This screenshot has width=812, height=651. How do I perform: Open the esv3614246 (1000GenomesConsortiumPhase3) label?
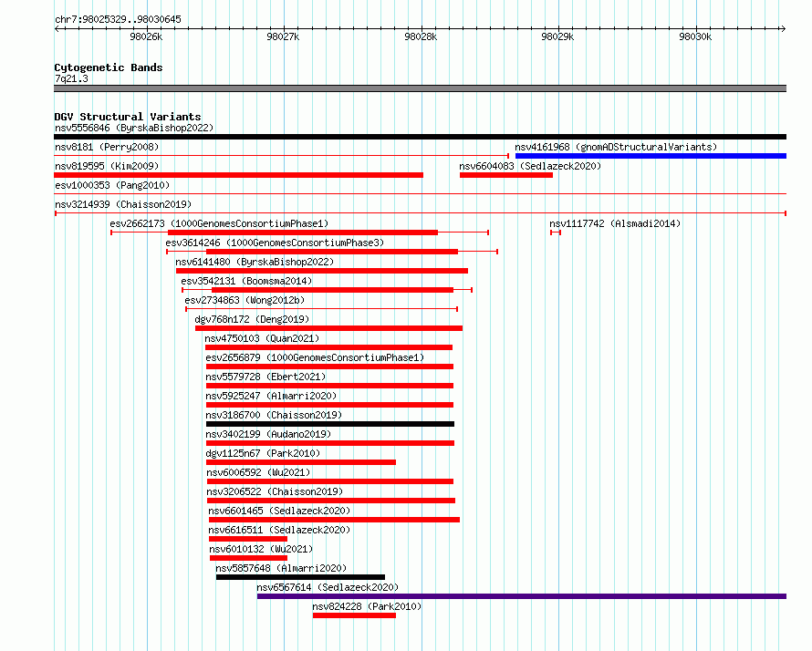[x=275, y=243]
